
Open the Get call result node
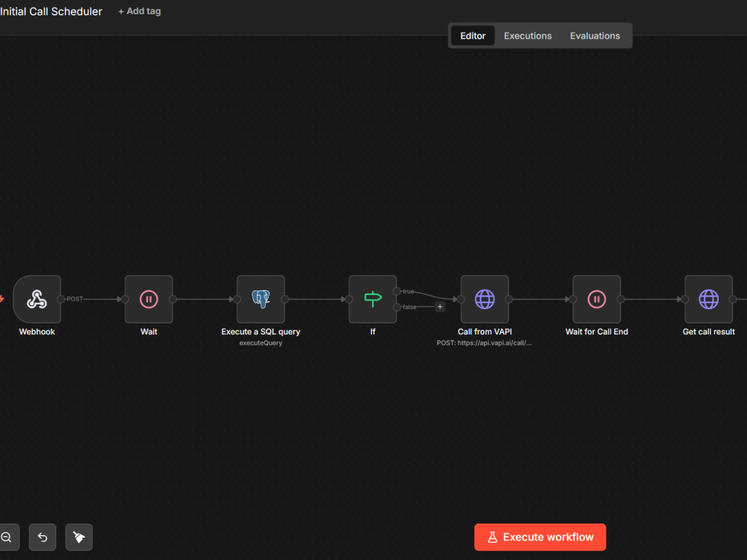[x=708, y=299]
